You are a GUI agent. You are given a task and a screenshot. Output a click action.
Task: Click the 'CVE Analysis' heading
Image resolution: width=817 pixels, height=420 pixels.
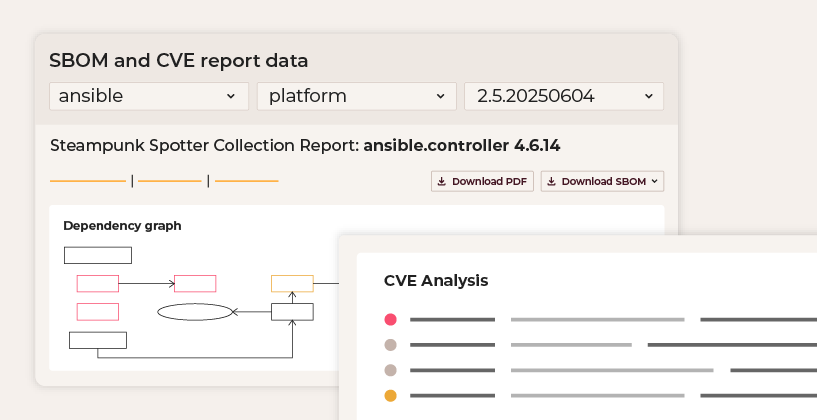pyautogui.click(x=436, y=280)
